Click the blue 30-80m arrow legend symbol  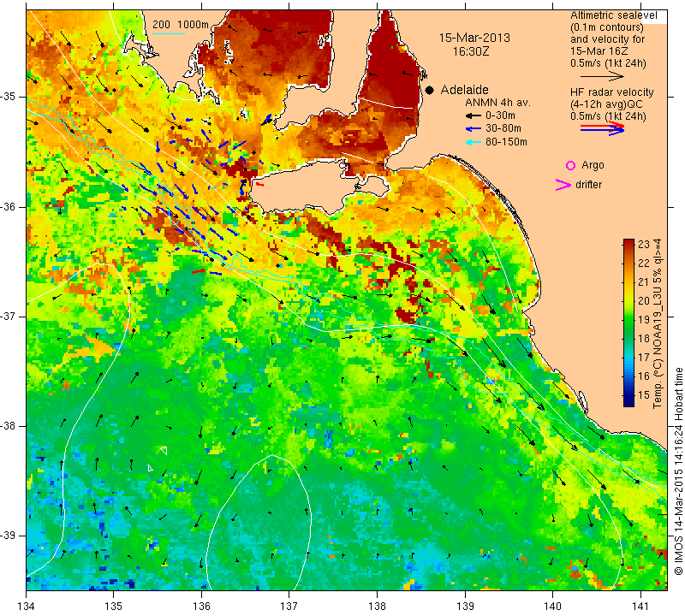click(x=474, y=129)
